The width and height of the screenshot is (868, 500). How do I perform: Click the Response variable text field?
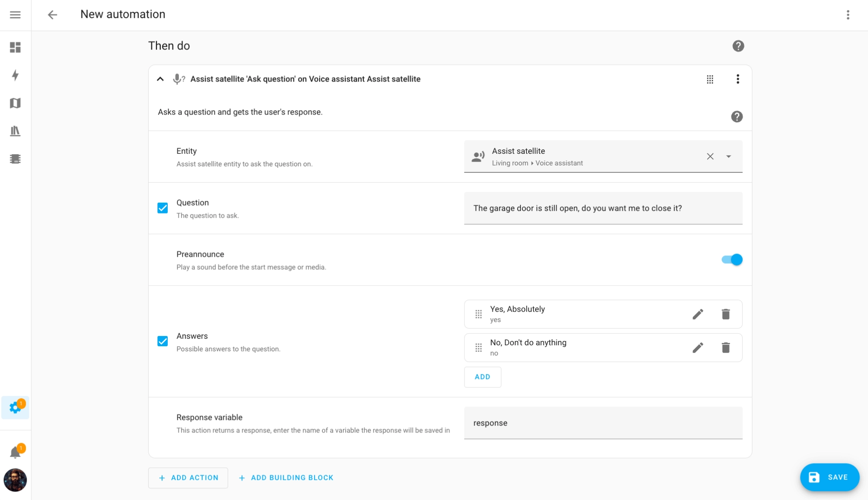pyautogui.click(x=603, y=423)
